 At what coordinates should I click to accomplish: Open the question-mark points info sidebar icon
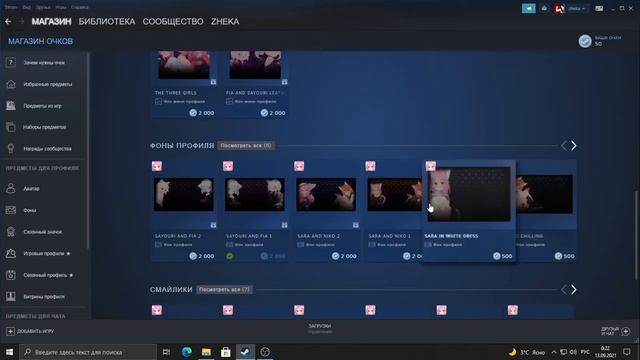point(11,62)
